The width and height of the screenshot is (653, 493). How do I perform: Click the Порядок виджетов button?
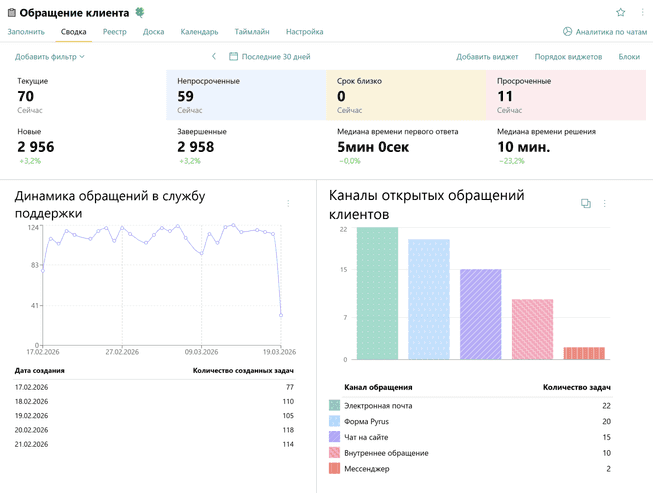coord(568,57)
